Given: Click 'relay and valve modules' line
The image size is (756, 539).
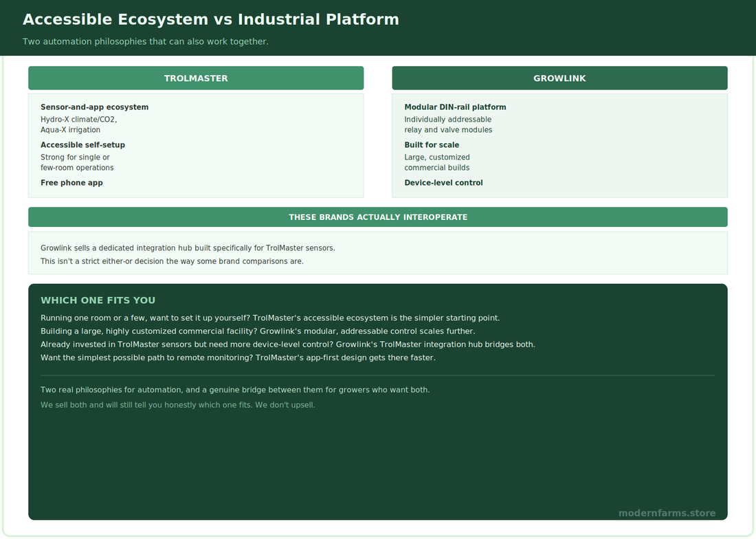Looking at the screenshot, I should pos(448,130).
